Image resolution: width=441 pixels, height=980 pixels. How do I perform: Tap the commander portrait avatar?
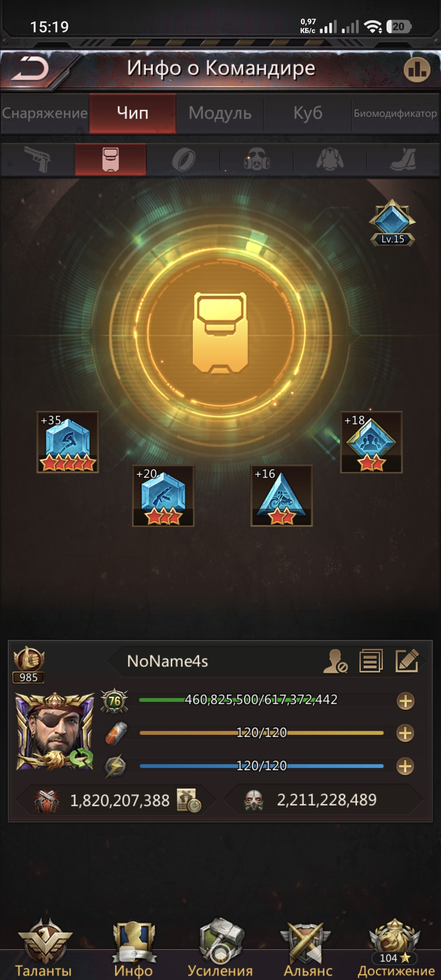pyautogui.click(x=55, y=731)
